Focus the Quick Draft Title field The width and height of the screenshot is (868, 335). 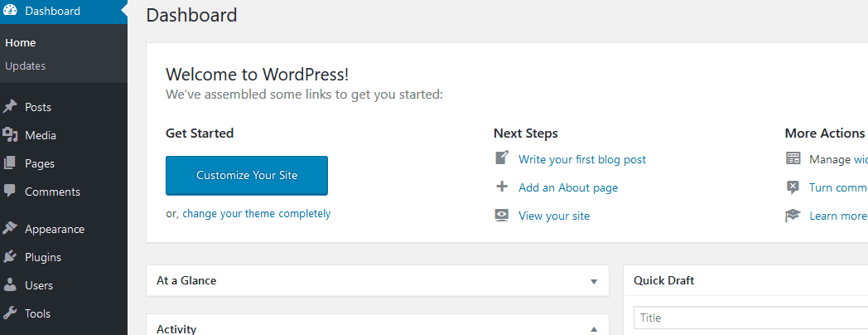coord(750,318)
